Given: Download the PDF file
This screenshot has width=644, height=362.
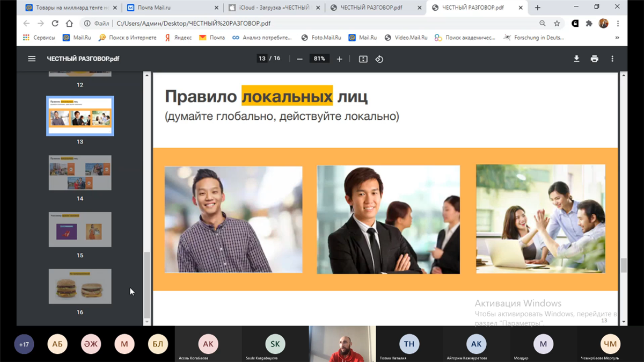Looking at the screenshot, I should 576,59.
